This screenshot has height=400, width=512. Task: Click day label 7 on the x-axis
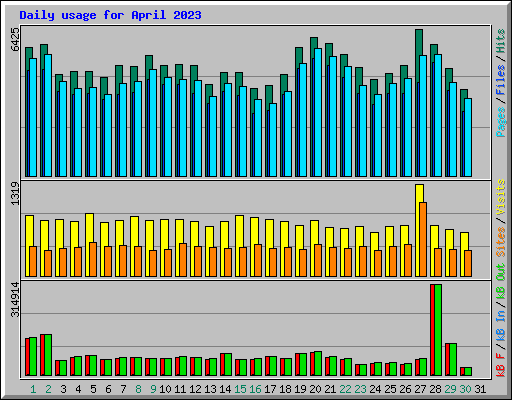[123, 389]
